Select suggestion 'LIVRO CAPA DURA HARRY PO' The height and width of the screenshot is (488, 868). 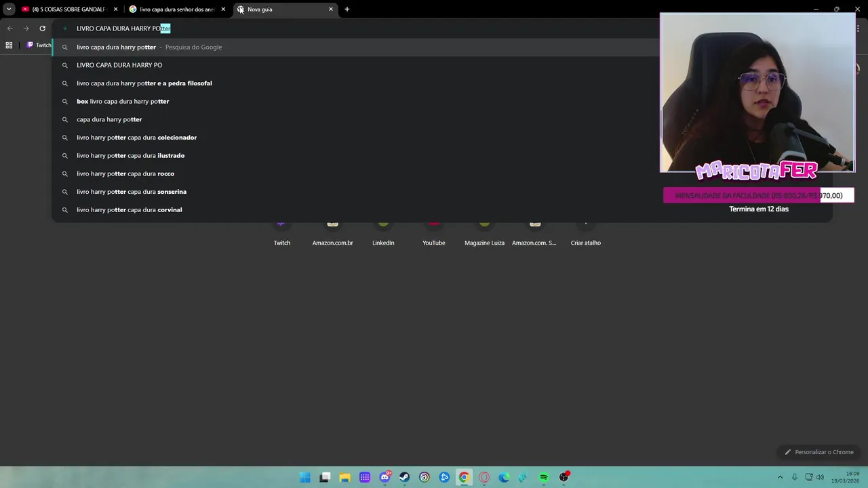click(x=355, y=65)
